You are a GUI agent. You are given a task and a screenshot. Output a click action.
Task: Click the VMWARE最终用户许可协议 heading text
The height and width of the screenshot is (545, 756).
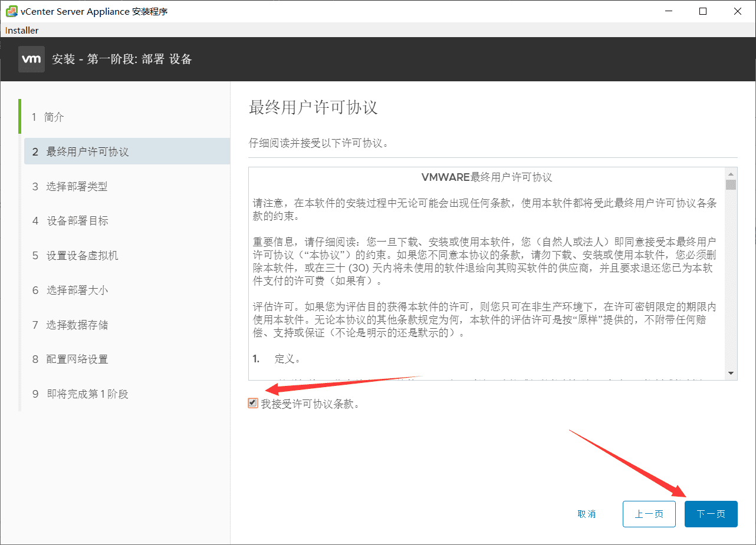487,177
